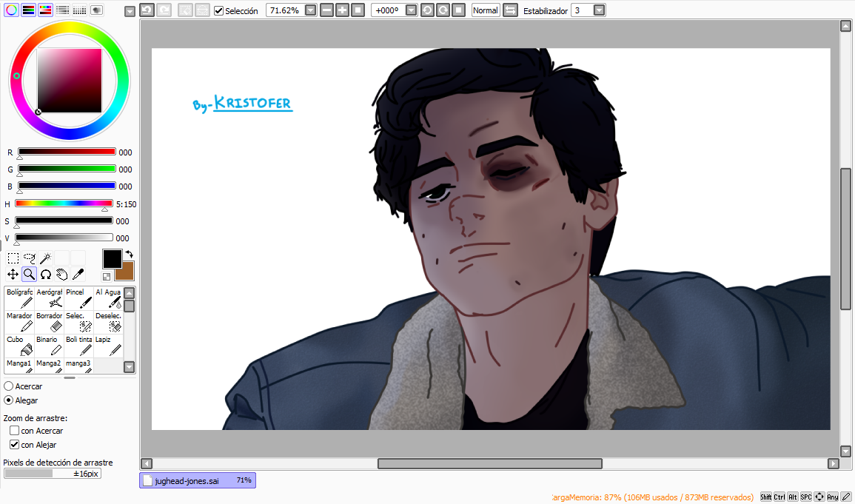The height and width of the screenshot is (504, 855).
Task: Disable the con Alejar checkbox
Action: 15,445
